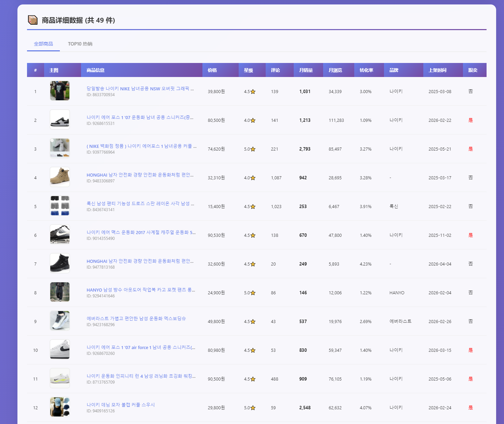Open the TOP10 热销 tab
The image size is (504, 424).
click(x=80, y=44)
